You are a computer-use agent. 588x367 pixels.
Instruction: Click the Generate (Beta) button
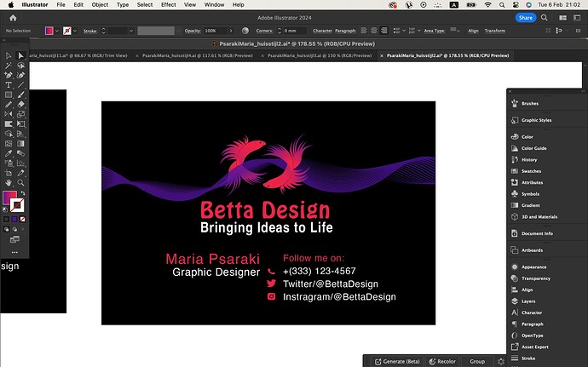coord(397,361)
